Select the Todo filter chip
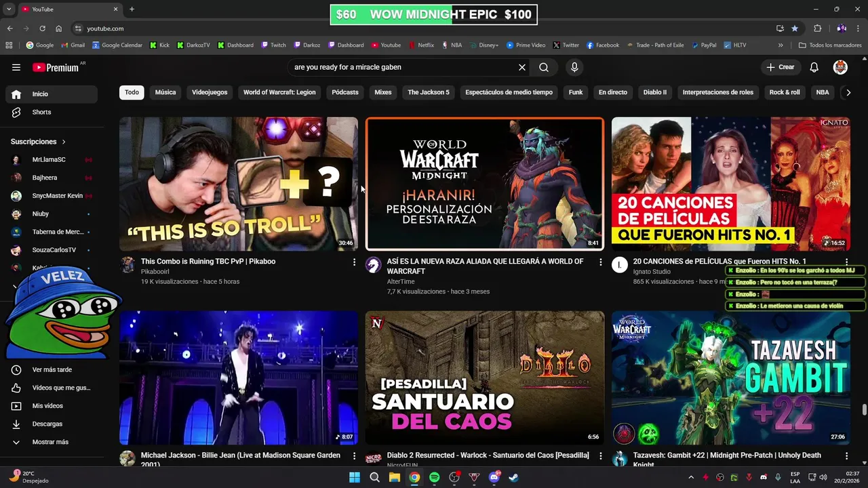 pos(132,92)
